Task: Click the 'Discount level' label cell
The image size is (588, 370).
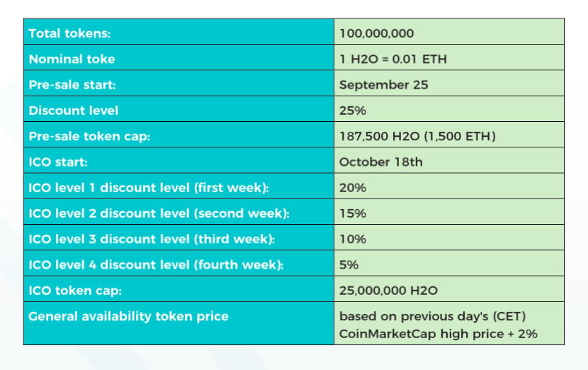Action: pyautogui.click(x=74, y=111)
